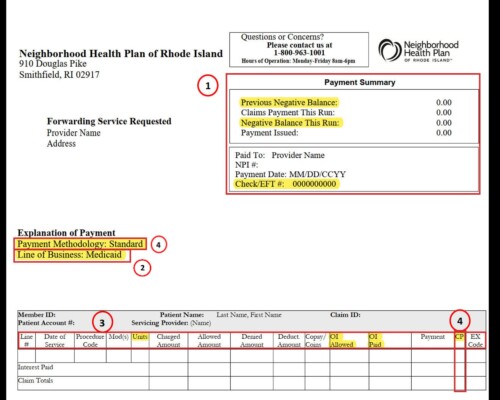500x400 pixels.
Task: Click highlighted 'Check/EFT #: 0000000000' line
Action: (286, 184)
